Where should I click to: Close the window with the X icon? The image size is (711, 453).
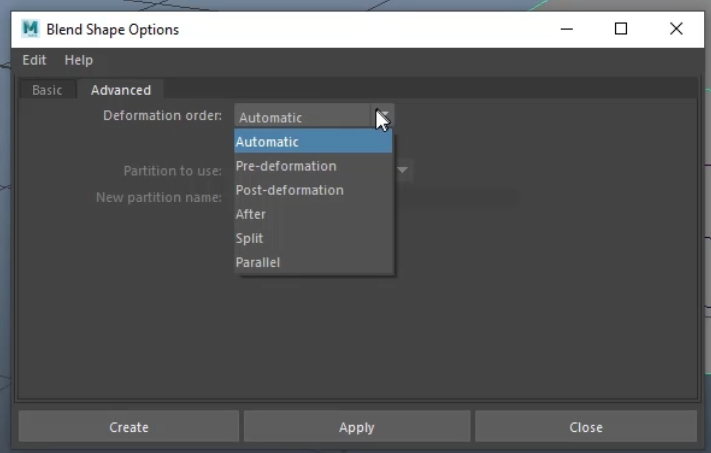coord(676,29)
